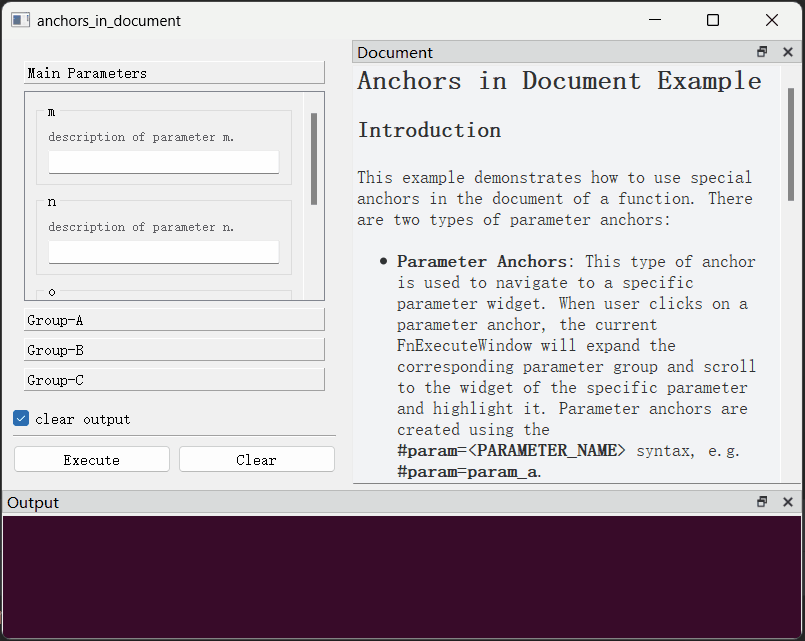The height and width of the screenshot is (641, 805).
Task: Expand the Group-C parameter section
Action: coord(174,380)
